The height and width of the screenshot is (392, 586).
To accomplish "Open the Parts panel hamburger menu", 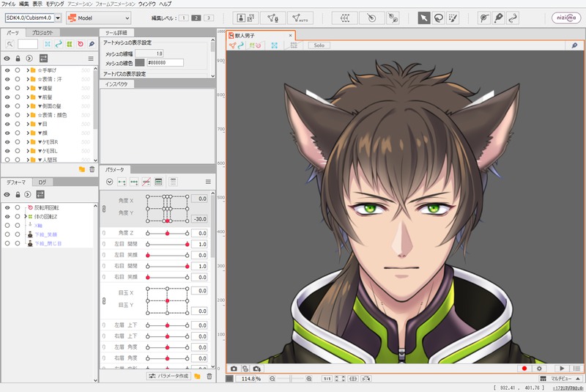I will coord(91,59).
